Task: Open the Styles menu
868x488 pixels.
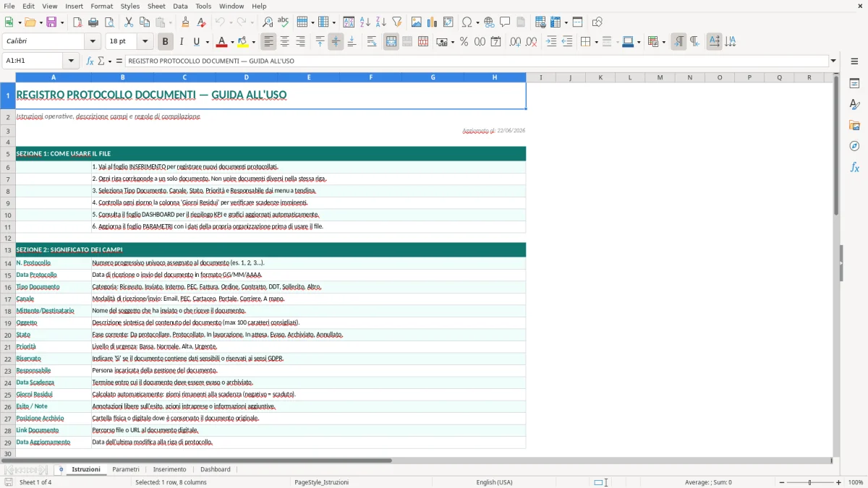Action: pyautogui.click(x=130, y=6)
